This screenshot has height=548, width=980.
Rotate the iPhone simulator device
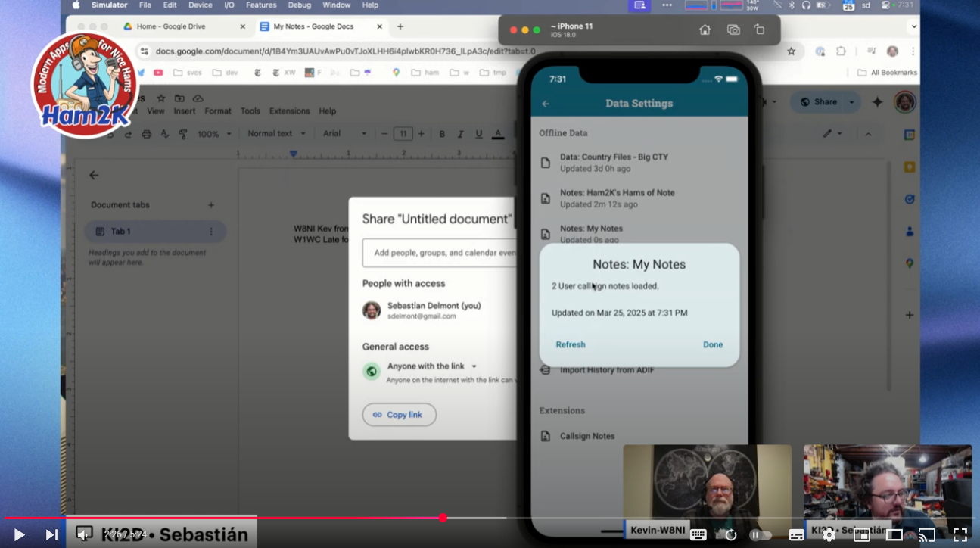(760, 30)
